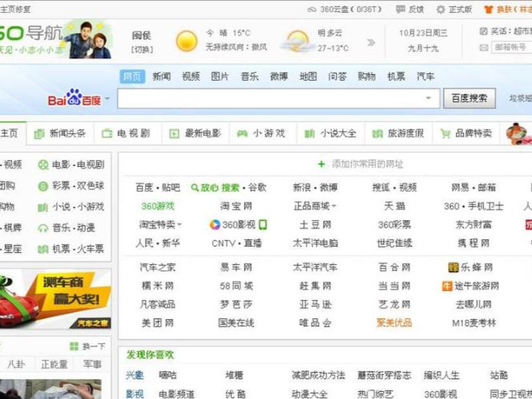Click the celebrity photo beside 360导航 logo
This screenshot has height=399, width=532.
coord(88,40)
